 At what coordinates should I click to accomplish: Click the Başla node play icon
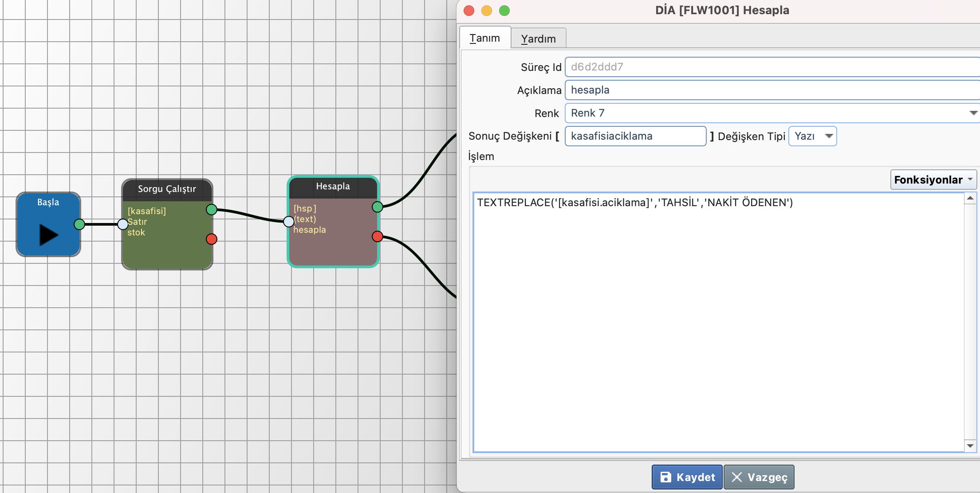click(48, 235)
